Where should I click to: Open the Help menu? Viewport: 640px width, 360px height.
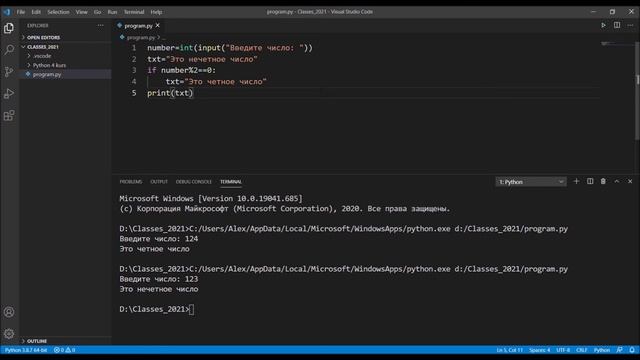tap(156, 12)
